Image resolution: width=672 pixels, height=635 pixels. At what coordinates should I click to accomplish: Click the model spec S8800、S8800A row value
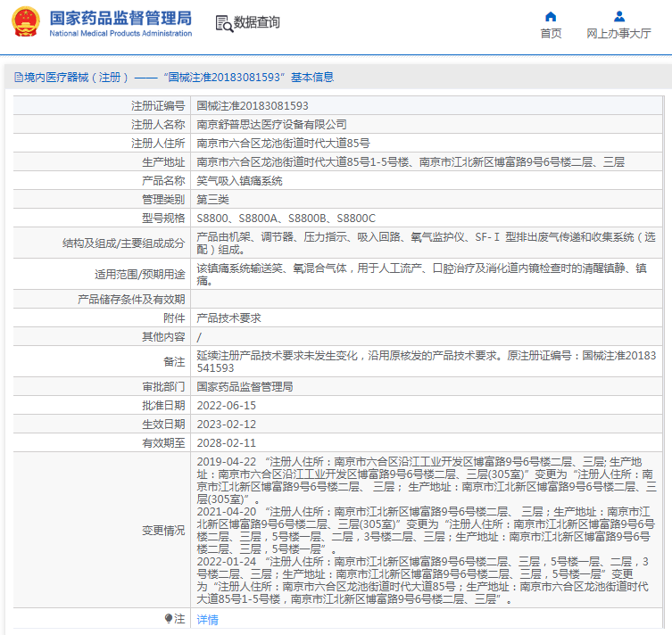286,218
